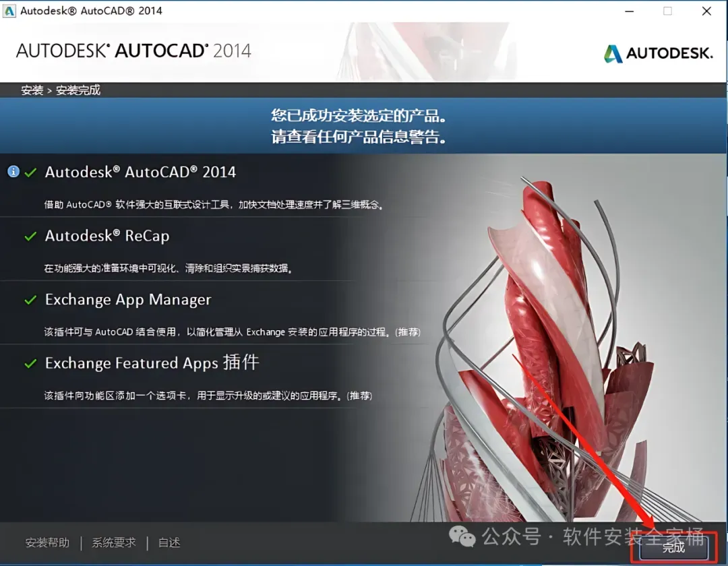728x566 pixels.
Task: Click the AutoCAD app icon in title bar
Action: click(9, 10)
